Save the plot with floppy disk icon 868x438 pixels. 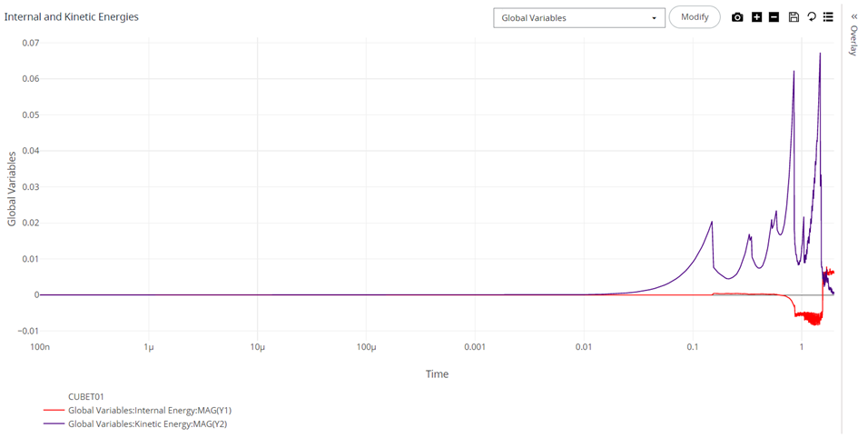pos(794,17)
